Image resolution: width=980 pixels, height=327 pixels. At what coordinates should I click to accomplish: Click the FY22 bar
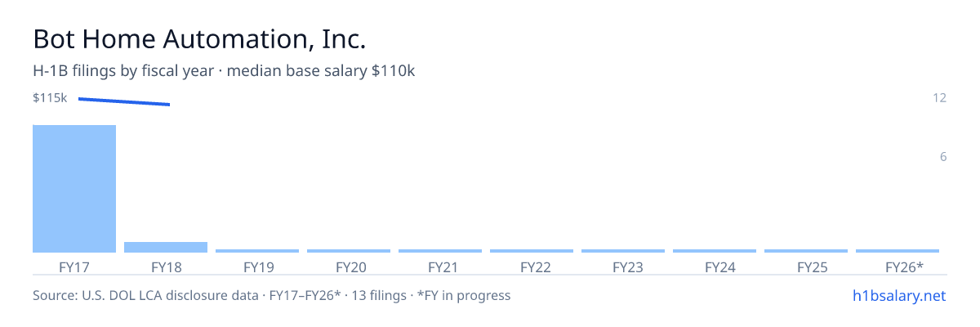[532, 251]
